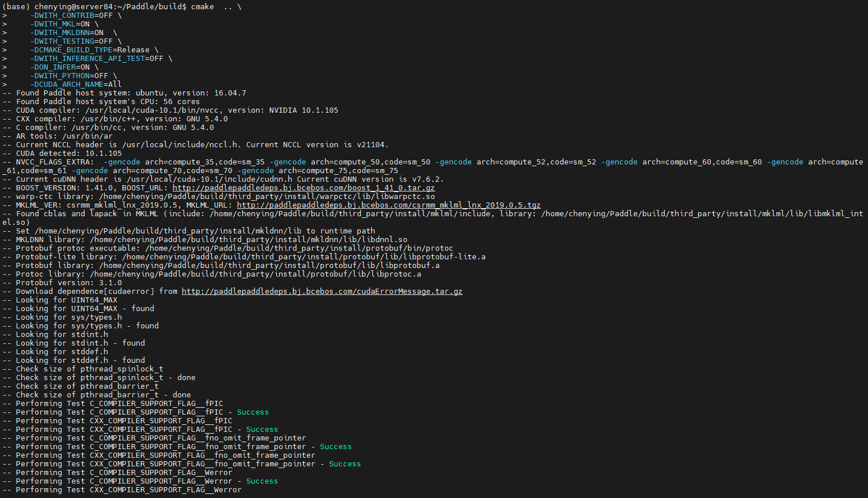Click the CUDA compiler nvcc path line
Image resolution: width=868 pixels, height=498 pixels.
[x=170, y=110]
